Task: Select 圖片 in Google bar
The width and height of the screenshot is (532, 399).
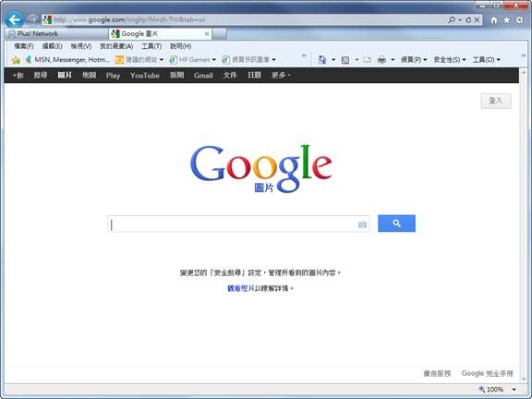Action: [64, 76]
